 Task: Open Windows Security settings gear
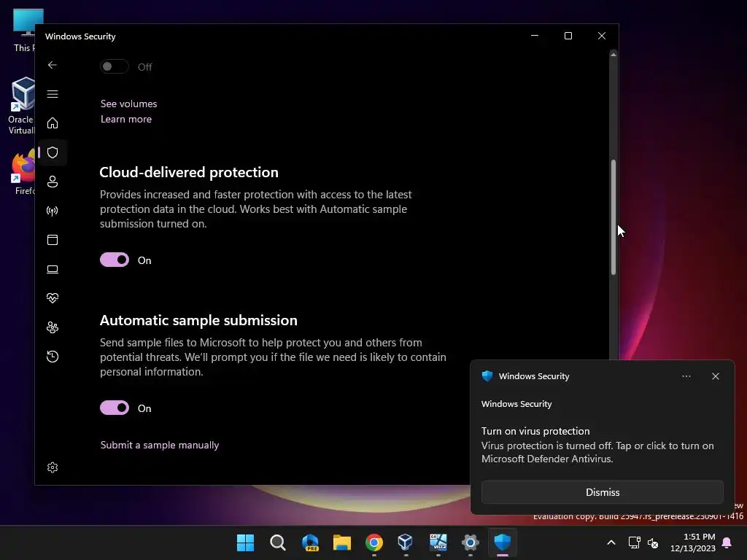[x=53, y=467]
